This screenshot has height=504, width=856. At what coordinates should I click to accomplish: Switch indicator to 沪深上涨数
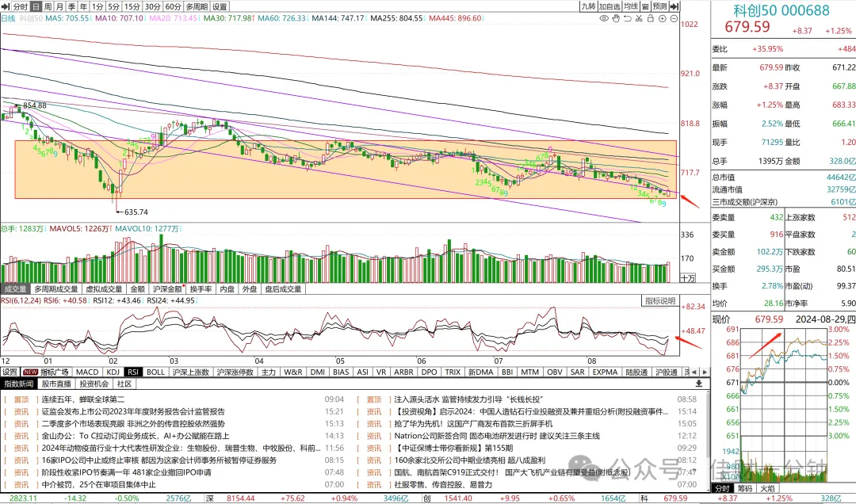[x=190, y=372]
